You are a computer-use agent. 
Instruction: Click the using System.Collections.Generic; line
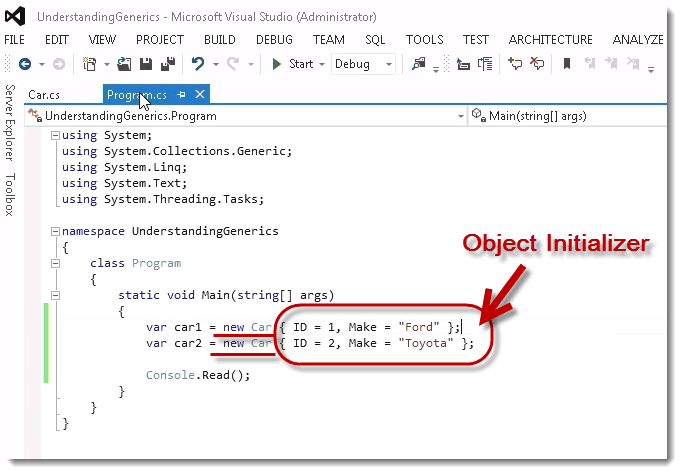177,151
